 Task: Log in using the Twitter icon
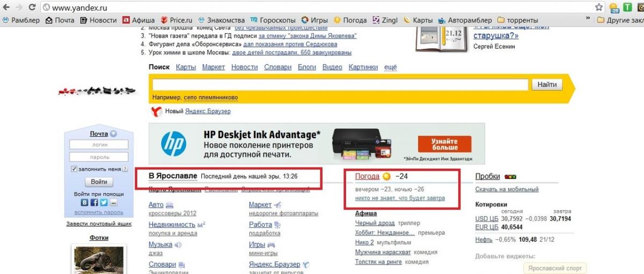104,203
